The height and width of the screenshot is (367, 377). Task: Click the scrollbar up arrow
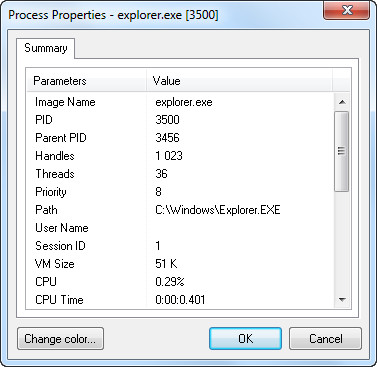point(342,102)
